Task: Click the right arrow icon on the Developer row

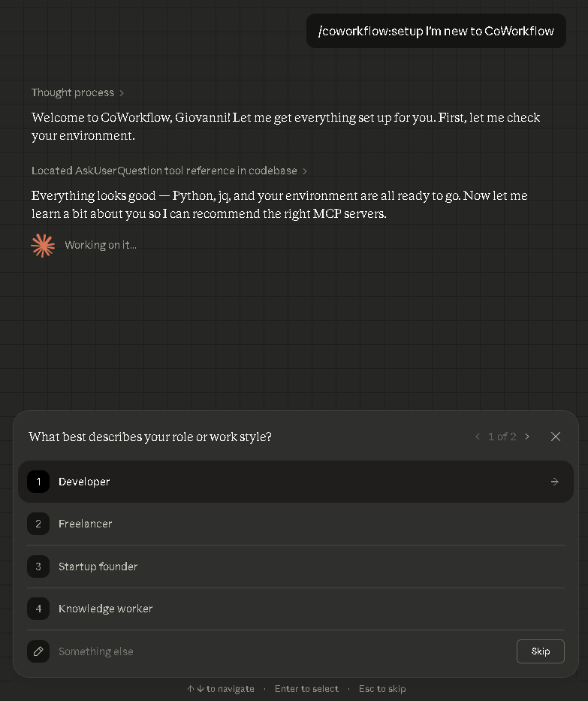Action: (x=554, y=482)
